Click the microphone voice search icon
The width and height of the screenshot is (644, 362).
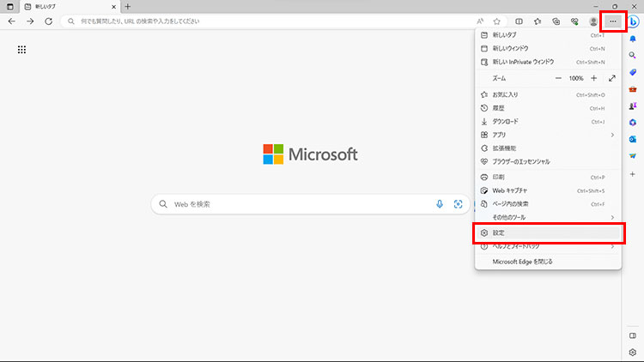click(x=440, y=204)
